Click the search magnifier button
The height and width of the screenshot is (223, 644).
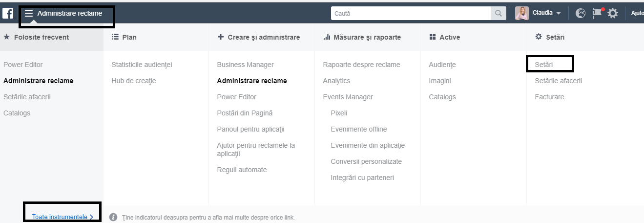click(x=498, y=13)
